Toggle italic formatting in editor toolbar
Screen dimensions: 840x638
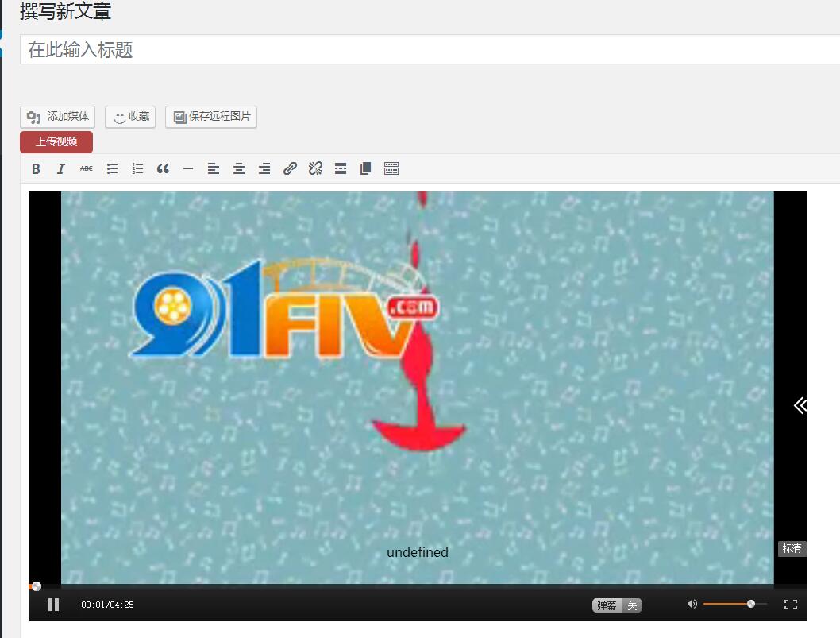(x=61, y=169)
